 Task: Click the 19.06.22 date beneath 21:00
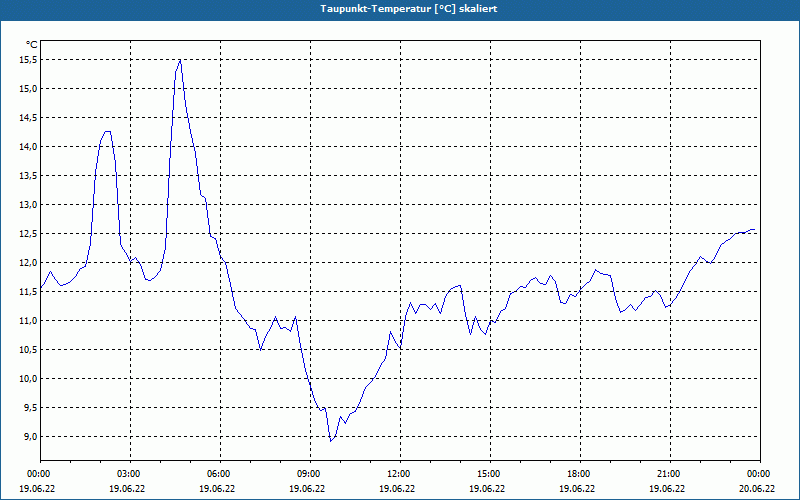pos(667,488)
